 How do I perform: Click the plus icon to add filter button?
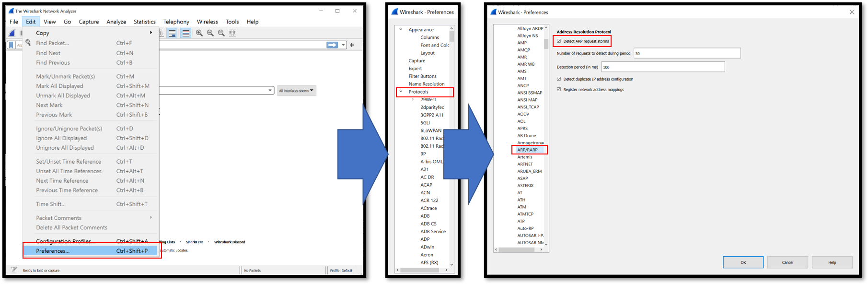[x=352, y=45]
